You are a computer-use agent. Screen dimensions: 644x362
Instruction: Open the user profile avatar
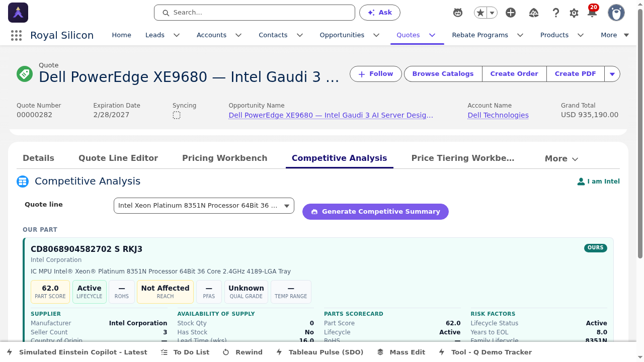[x=616, y=13]
